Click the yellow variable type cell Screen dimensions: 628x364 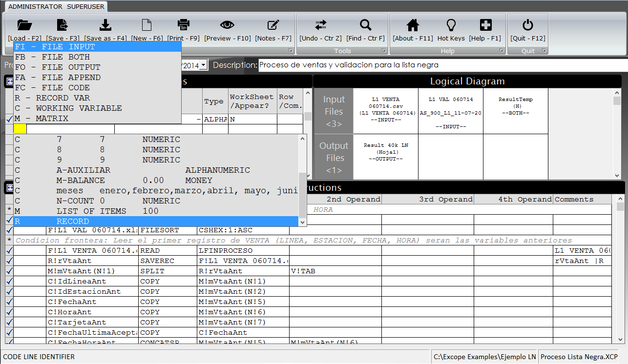point(20,129)
